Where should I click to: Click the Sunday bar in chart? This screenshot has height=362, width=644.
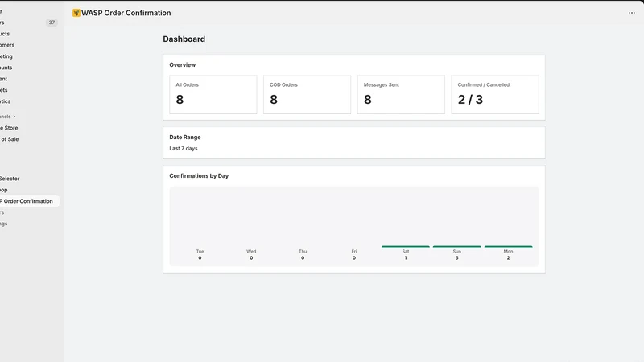456,247
